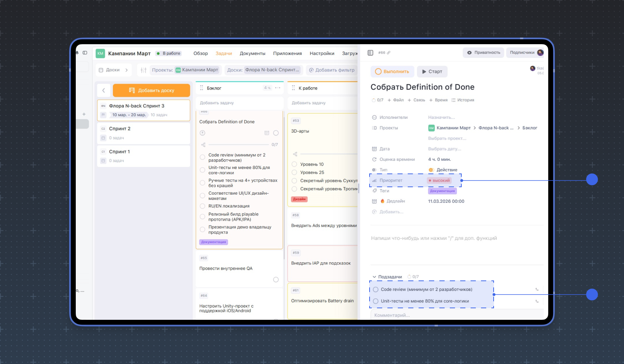Click the calendar icon on the Definition of Done card
624x364 pixels.
tap(267, 133)
